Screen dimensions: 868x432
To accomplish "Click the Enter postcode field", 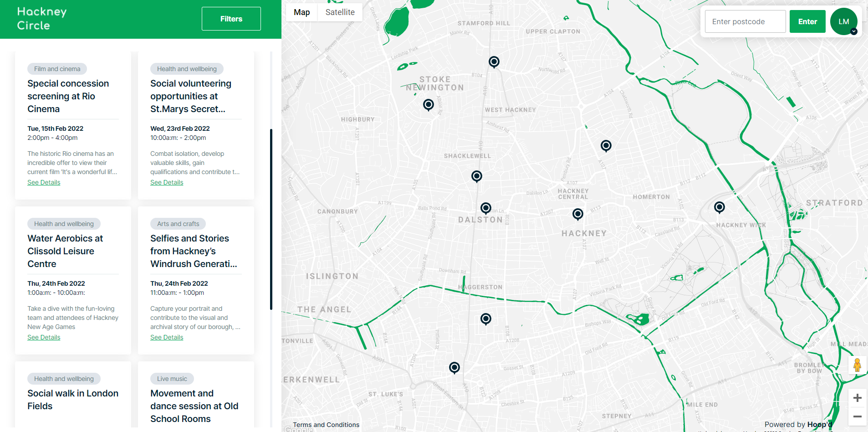I will (x=745, y=21).
